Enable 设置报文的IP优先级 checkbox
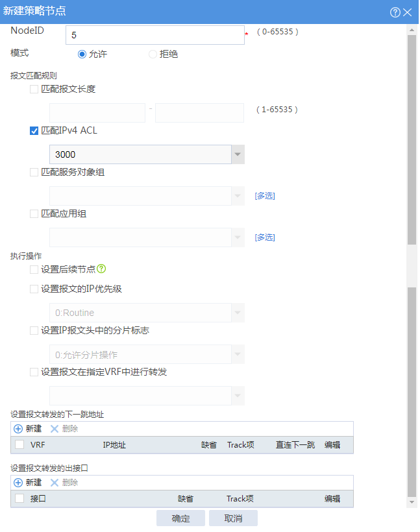The image size is (420, 532). click(x=34, y=289)
